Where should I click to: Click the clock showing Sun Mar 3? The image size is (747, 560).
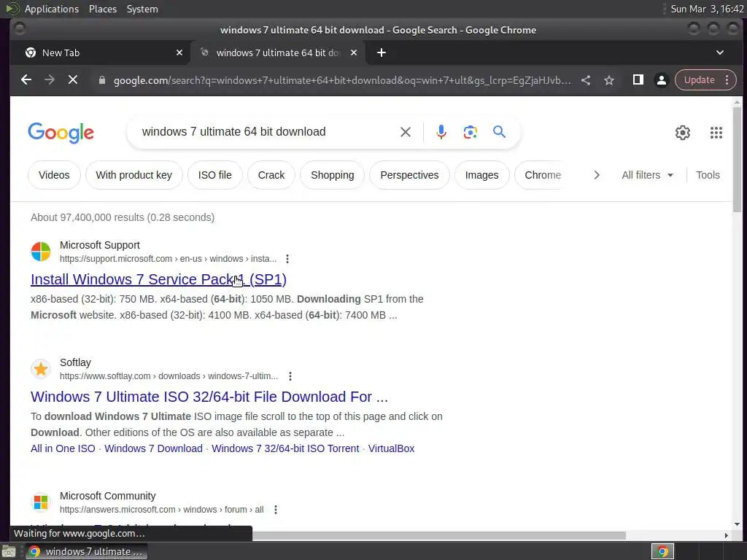click(707, 9)
